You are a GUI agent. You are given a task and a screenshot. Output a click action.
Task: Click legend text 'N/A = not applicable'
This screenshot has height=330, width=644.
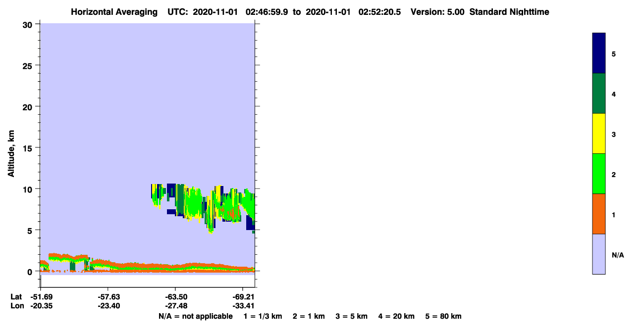point(196,316)
